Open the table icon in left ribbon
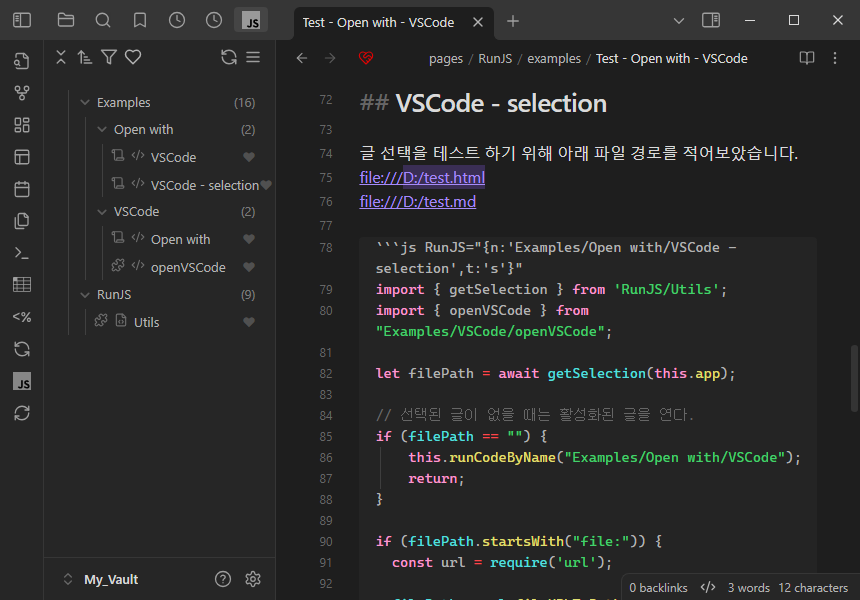Viewport: 860px width, 600px height. (22, 285)
